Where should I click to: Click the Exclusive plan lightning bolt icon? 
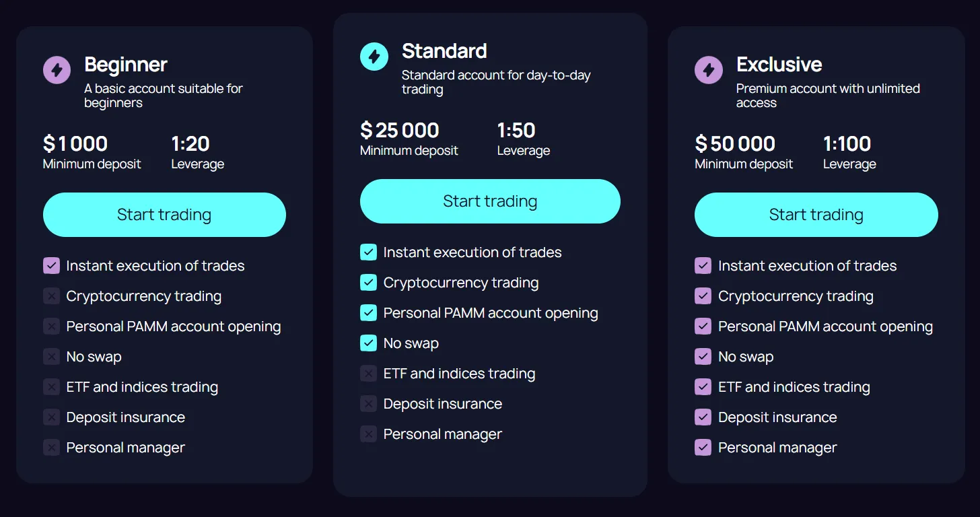[x=708, y=70]
